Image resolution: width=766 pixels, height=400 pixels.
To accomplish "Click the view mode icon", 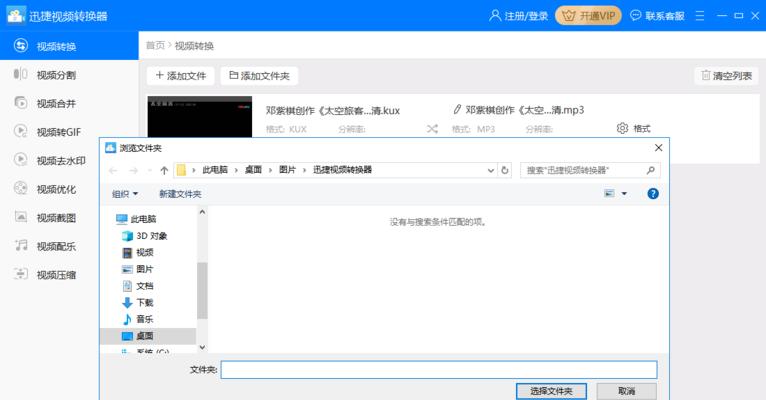I will coord(609,193).
